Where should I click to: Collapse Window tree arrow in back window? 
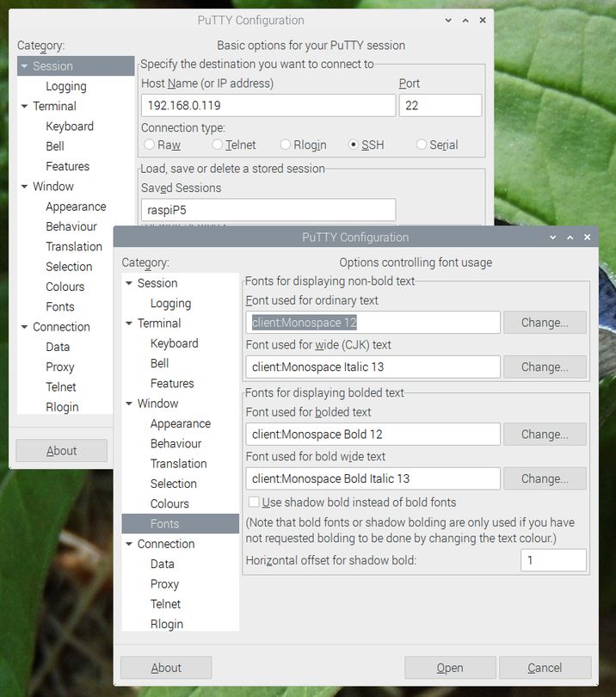pyautogui.click(x=24, y=186)
